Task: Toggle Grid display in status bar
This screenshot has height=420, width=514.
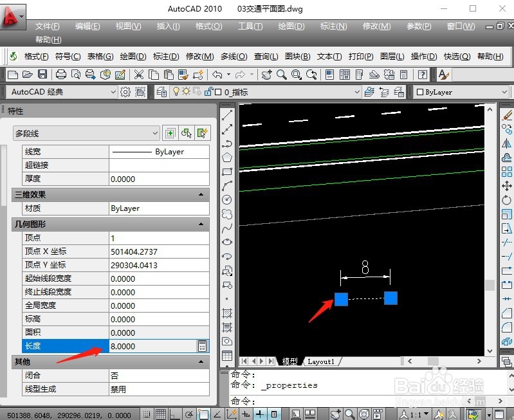Action: tap(160, 414)
